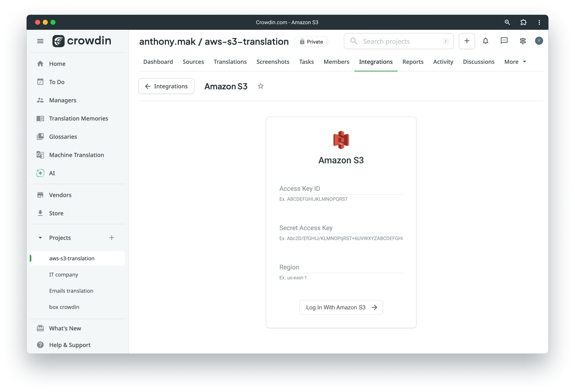Image resolution: width=575 pixels, height=392 pixels.
Task: Open Machine Translation settings
Action: 77,155
